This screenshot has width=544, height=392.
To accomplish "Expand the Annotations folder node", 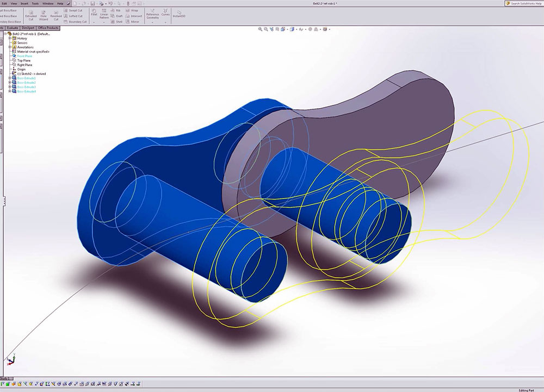I will point(10,47).
